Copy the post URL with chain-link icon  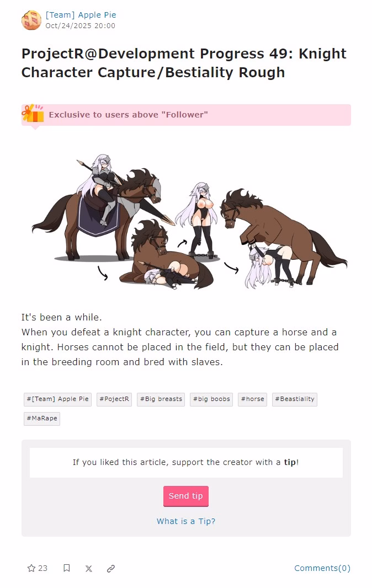coord(111,569)
